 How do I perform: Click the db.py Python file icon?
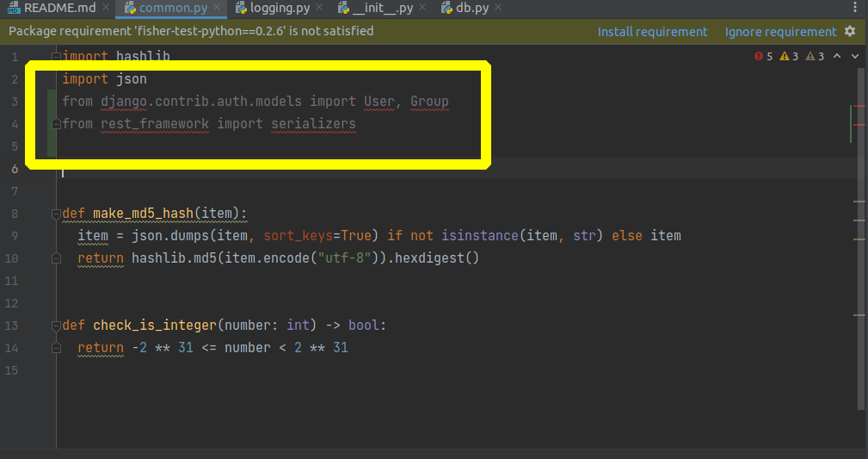pyautogui.click(x=446, y=8)
